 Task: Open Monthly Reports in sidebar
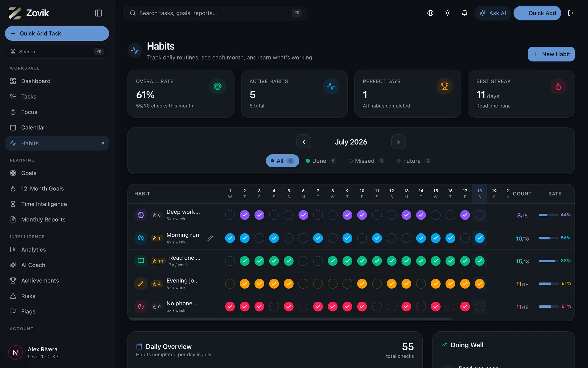pos(57,220)
